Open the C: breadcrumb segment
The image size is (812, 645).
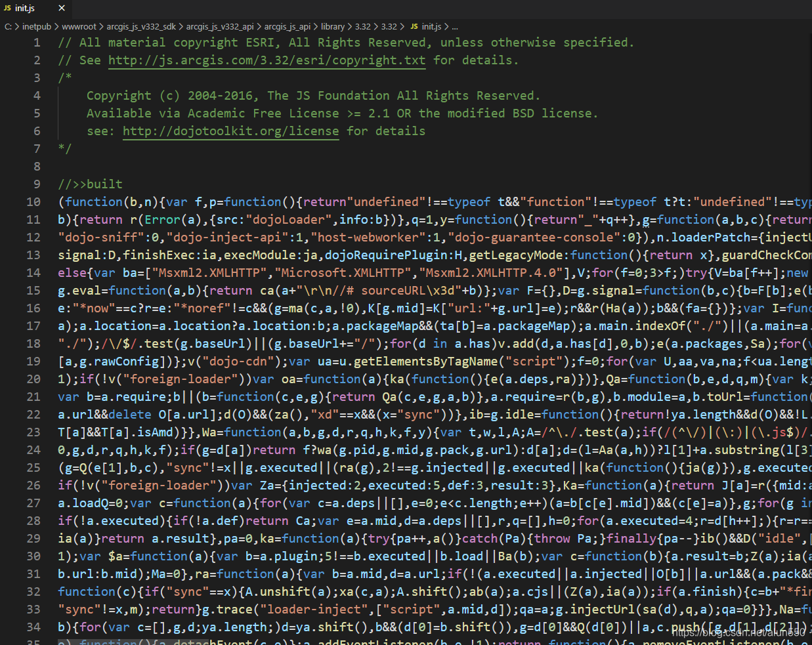tap(8, 27)
